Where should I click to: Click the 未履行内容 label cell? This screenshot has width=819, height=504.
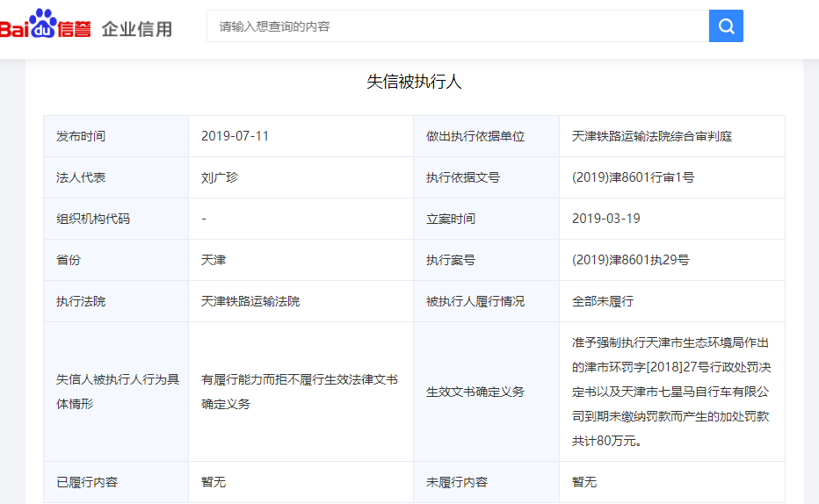pos(457,482)
